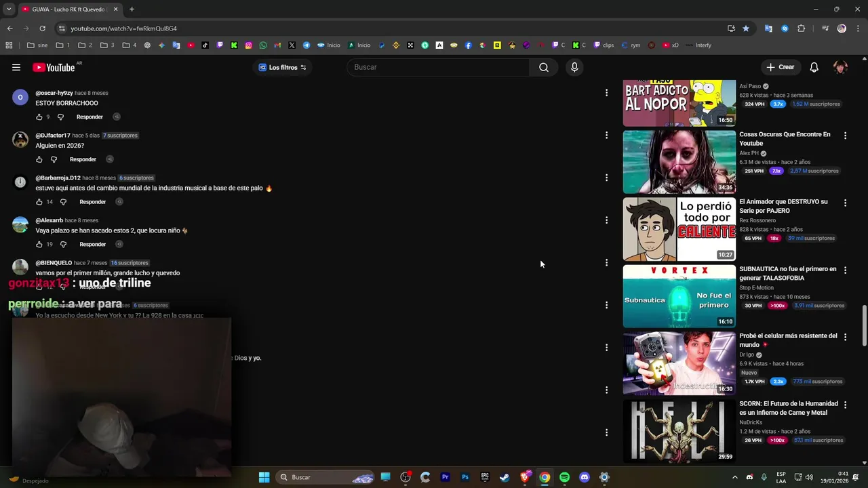Open Instagram bookmark in bookmarks bar
This screenshot has height=488, width=868.
248,45
